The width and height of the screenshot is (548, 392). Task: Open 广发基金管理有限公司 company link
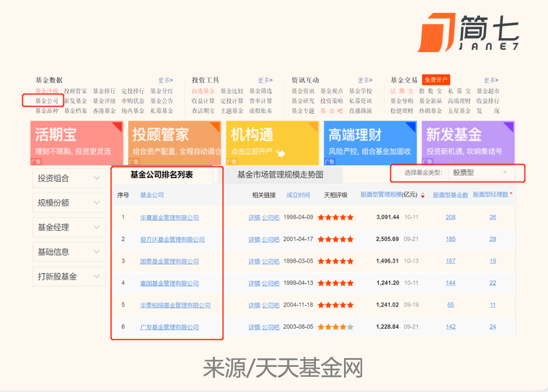point(169,328)
